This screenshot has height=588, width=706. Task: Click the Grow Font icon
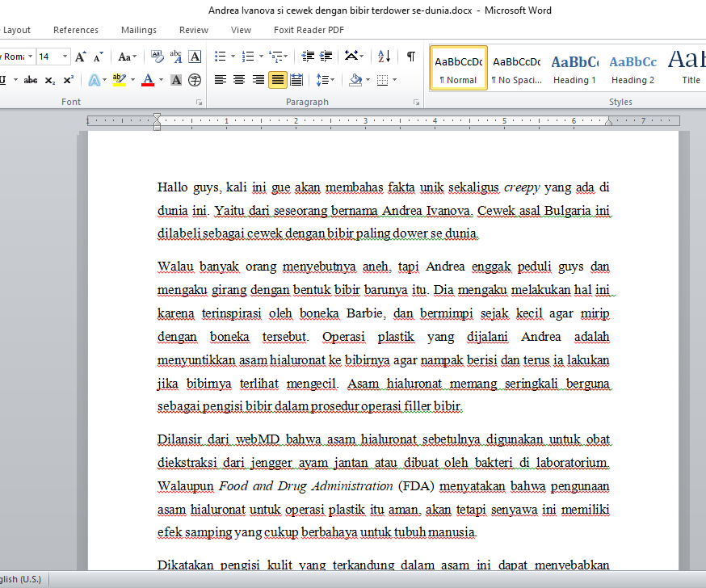[81, 57]
